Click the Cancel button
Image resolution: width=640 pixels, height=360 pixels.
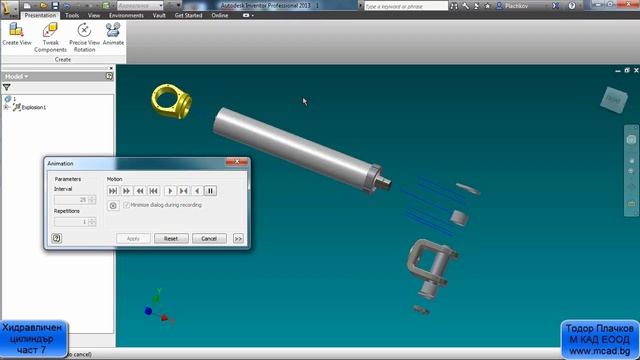coord(209,238)
